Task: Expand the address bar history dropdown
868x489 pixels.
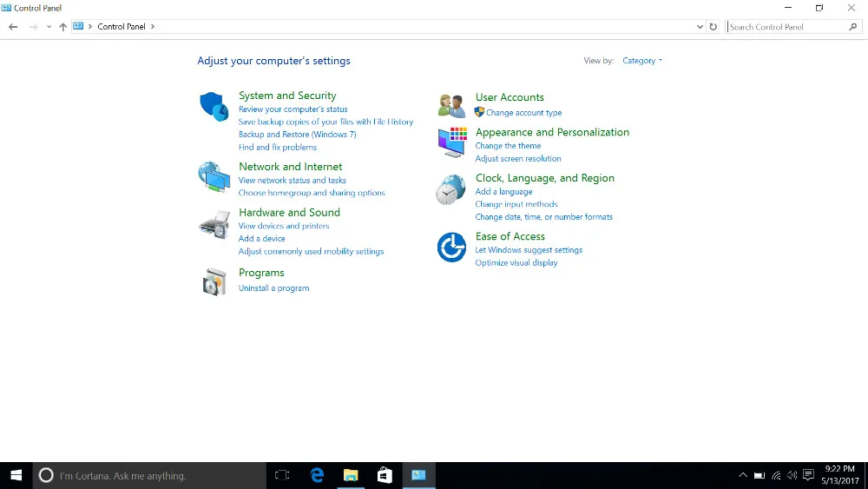Action: click(700, 27)
